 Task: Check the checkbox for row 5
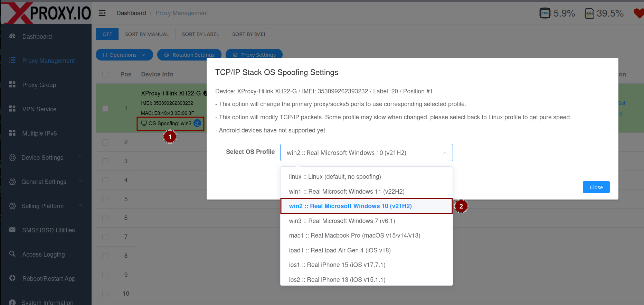[x=105, y=200]
